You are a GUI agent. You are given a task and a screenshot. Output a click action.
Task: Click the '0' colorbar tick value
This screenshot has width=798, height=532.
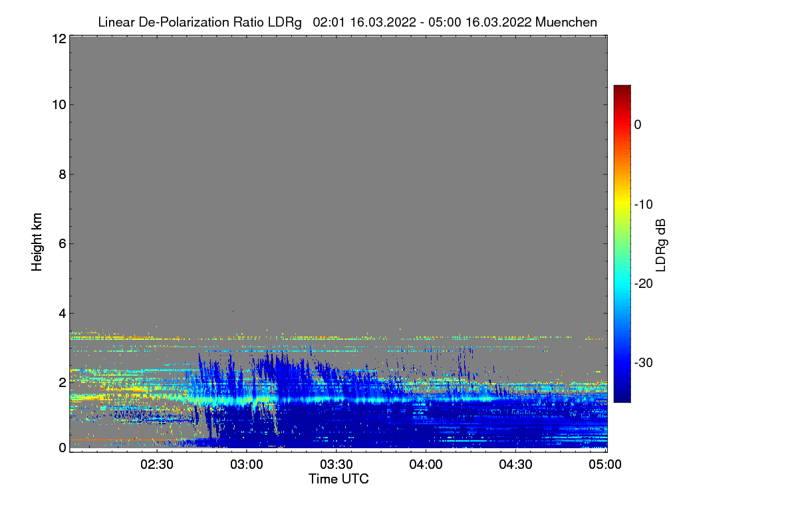pos(638,124)
